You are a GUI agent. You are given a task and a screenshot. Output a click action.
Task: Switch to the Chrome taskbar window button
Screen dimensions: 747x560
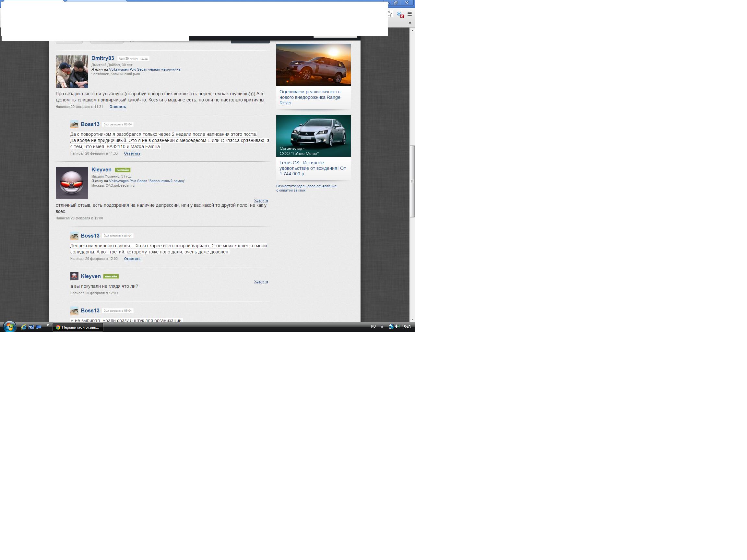click(x=78, y=327)
